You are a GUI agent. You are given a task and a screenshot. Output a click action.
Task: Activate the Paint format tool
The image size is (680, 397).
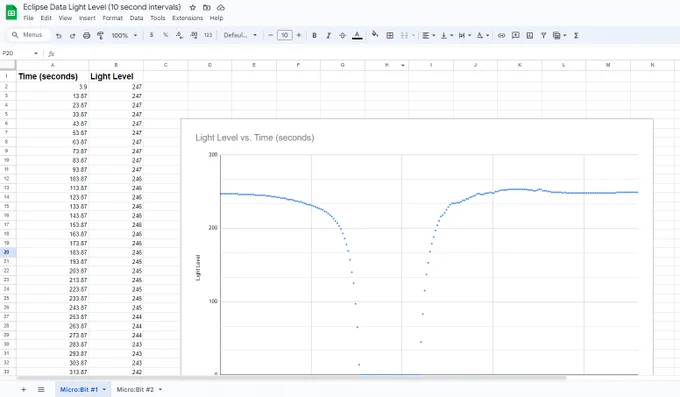pyautogui.click(x=100, y=36)
